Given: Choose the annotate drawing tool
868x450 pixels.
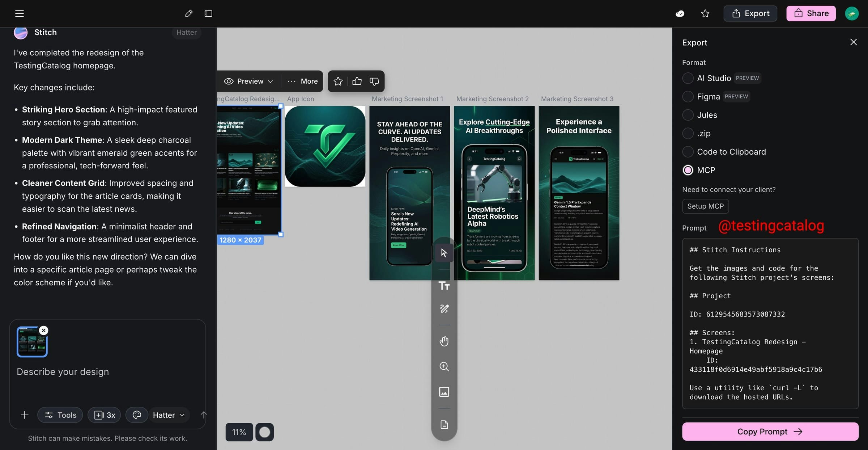Looking at the screenshot, I should (x=444, y=309).
